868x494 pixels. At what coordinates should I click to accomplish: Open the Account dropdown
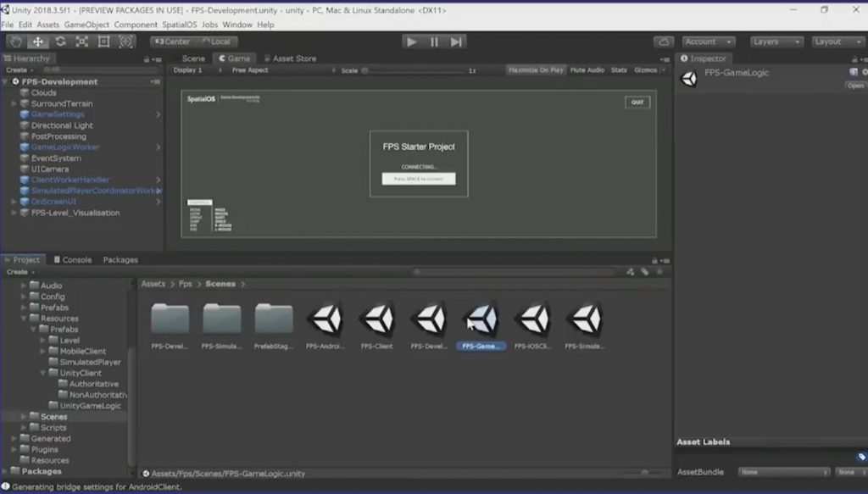(709, 42)
